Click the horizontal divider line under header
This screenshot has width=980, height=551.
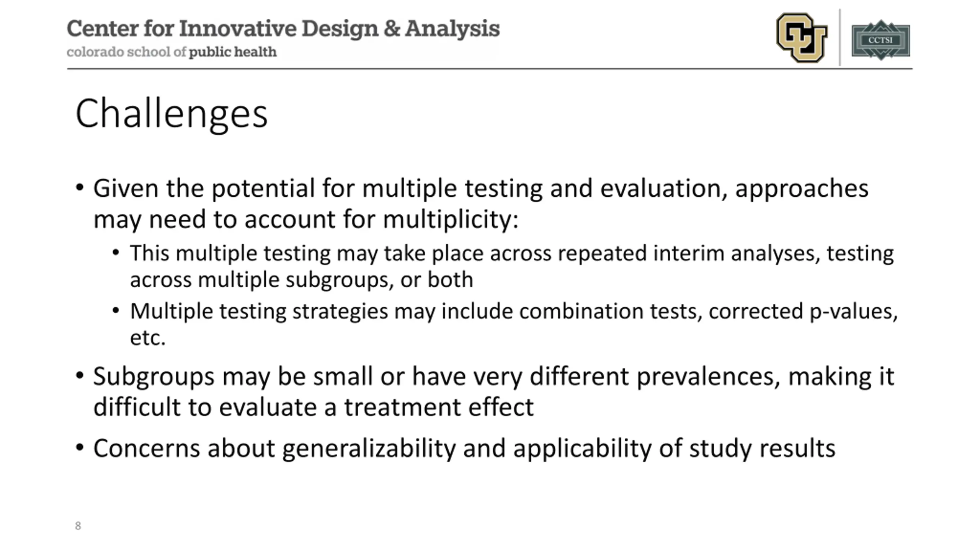tap(490, 69)
